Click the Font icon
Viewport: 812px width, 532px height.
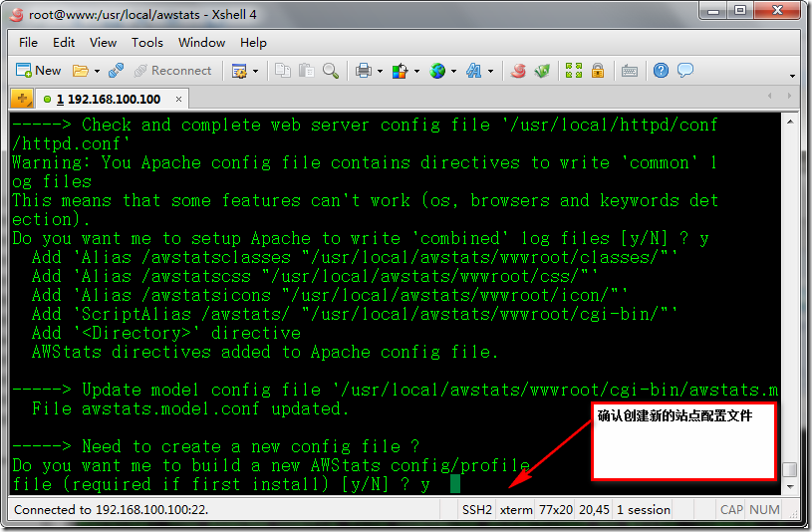pos(473,71)
